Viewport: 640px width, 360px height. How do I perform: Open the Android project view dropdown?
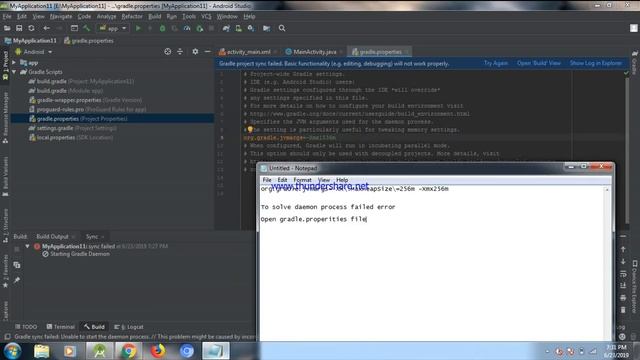coord(34,52)
